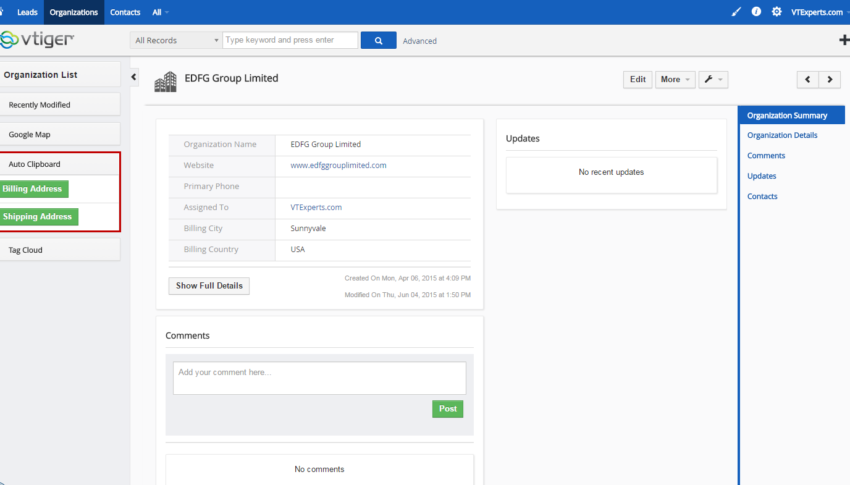Click the Billing Address clipboard button
Viewport: 850px width, 485px height.
point(33,189)
